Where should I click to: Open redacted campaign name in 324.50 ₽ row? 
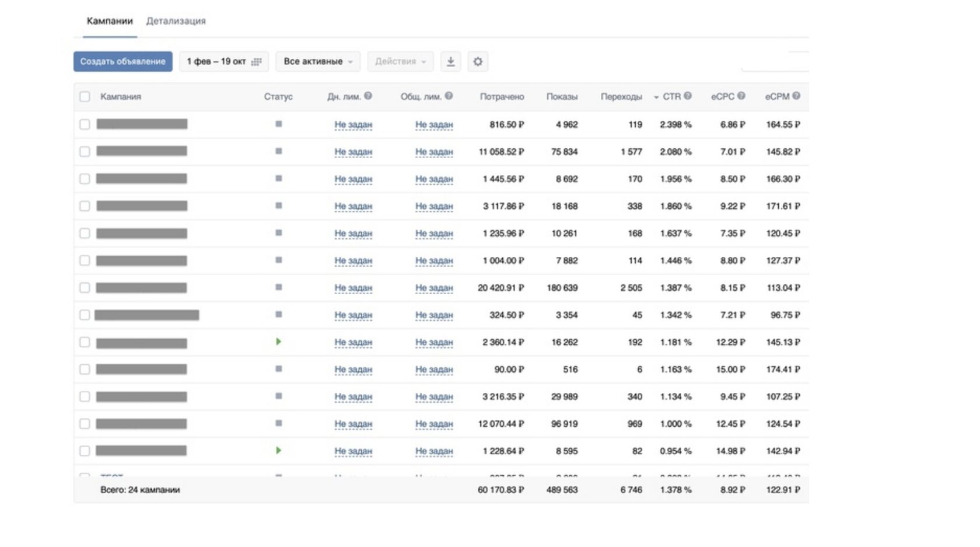point(147,315)
